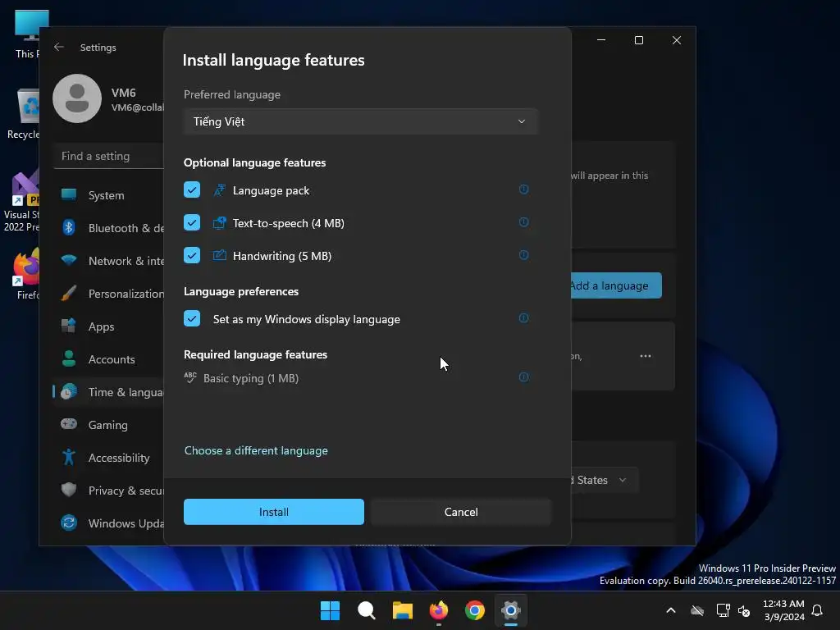Click info icon beside Language pack
Viewport: 840px width, 630px height.
(523, 189)
